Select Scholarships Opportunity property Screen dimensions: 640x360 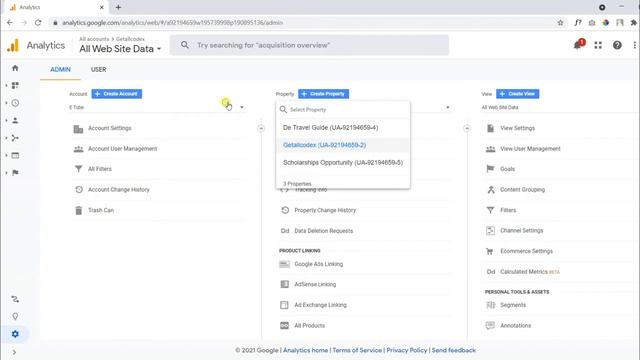(343, 162)
